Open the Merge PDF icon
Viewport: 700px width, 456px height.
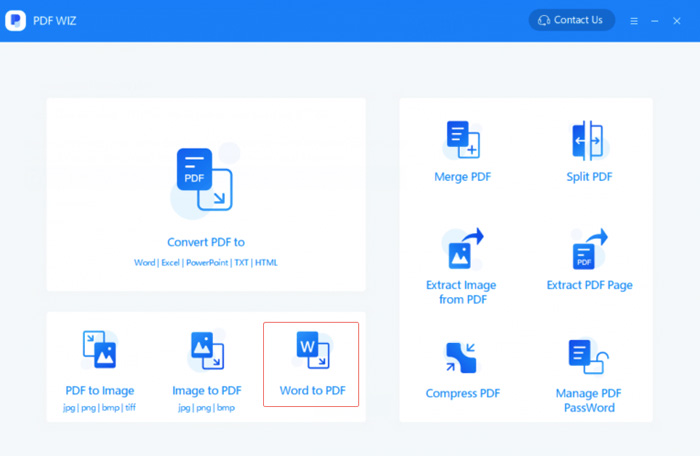pyautogui.click(x=461, y=140)
